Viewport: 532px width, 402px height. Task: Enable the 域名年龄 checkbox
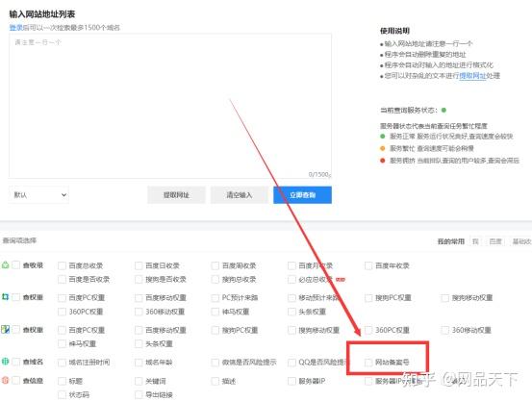139,363
